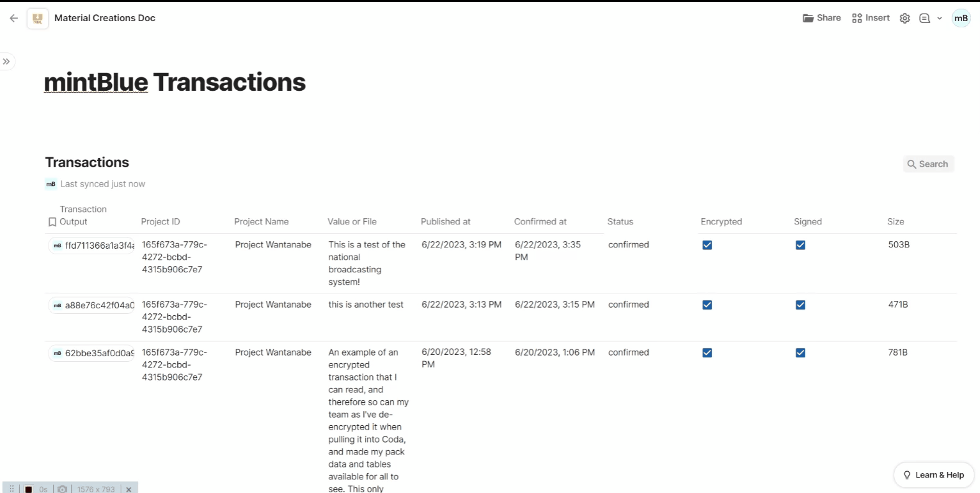Image resolution: width=980 pixels, height=493 pixels.
Task: Select the 781B size cell
Action: pyautogui.click(x=898, y=352)
